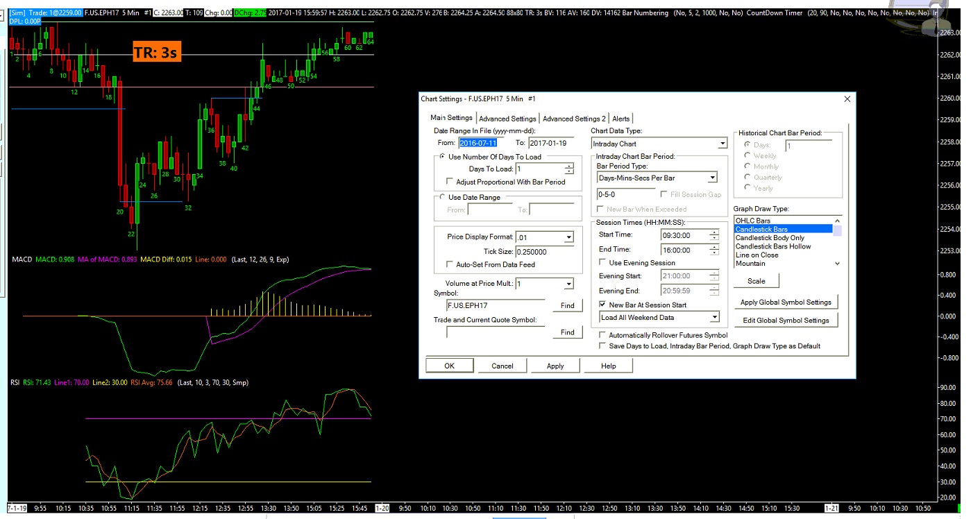Open the Advanced Settings tab
This screenshot has height=519, width=980.
tap(507, 119)
